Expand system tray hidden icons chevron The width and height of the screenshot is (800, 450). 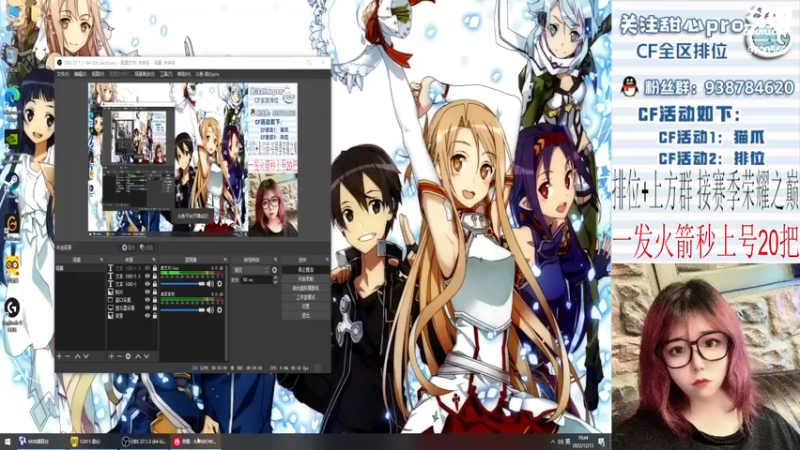tap(553, 442)
